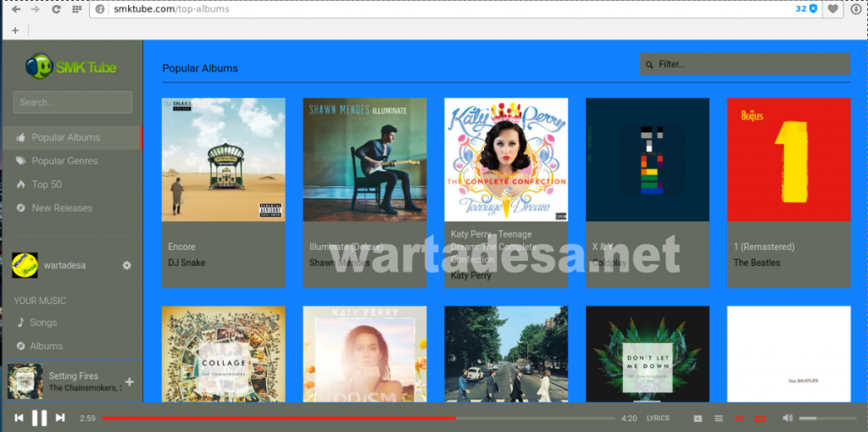Click the browser back arrow
The width and height of the screenshot is (868, 432).
[x=16, y=9]
